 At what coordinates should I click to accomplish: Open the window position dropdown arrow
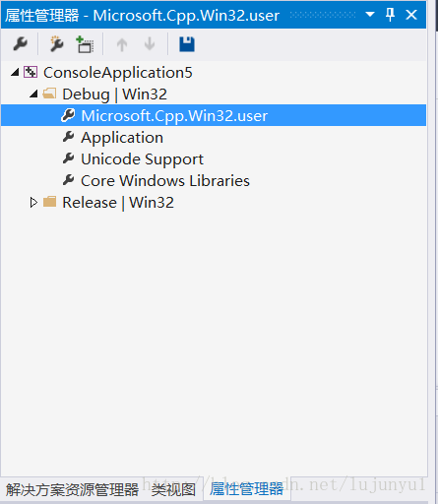coord(370,15)
